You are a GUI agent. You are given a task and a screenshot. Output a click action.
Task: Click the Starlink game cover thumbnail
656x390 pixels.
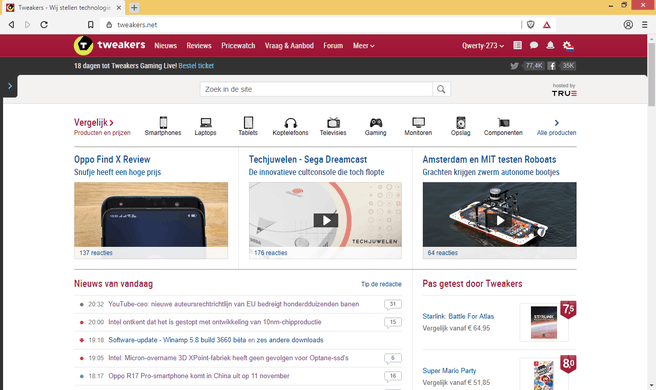[x=544, y=322]
